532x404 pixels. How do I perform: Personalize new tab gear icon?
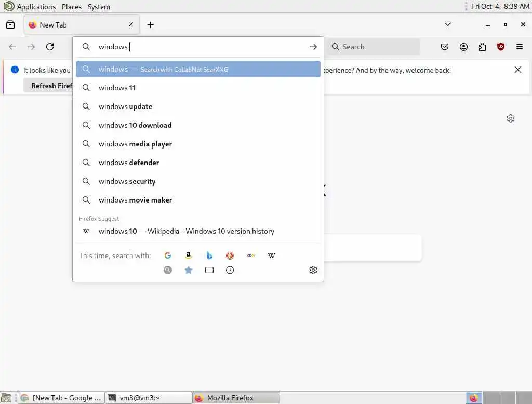coord(511,118)
